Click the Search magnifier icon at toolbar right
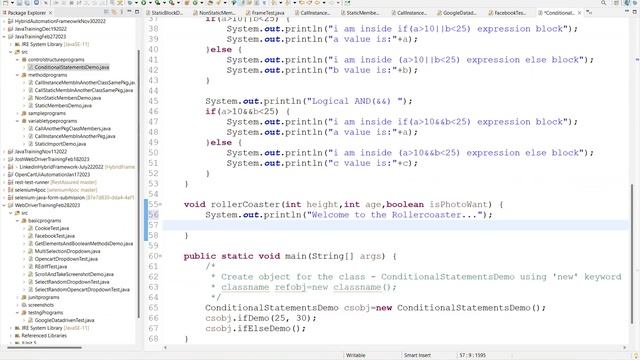The width and height of the screenshot is (640, 360). click(603, 3)
